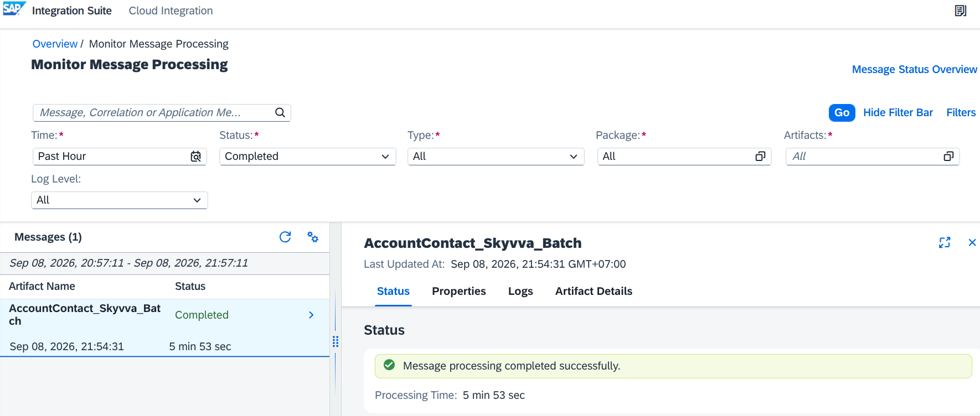Click the Completed status in message row
This screenshot has height=416, width=980.
tap(202, 315)
